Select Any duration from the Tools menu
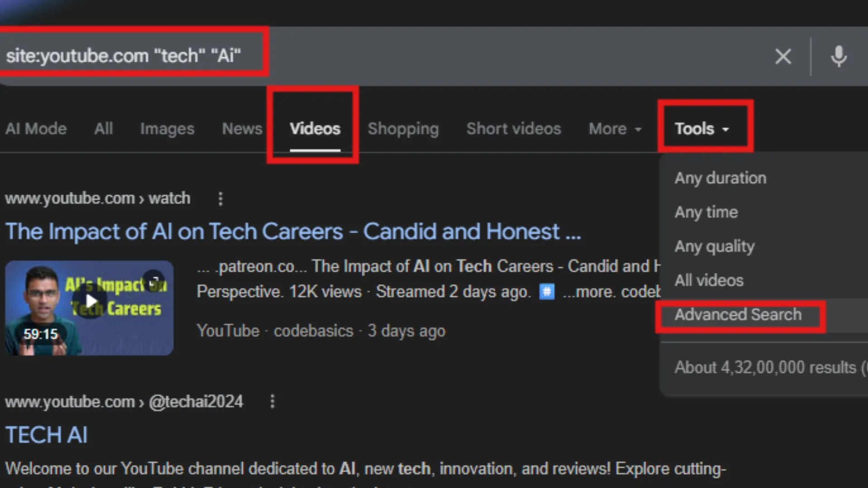 pos(720,178)
